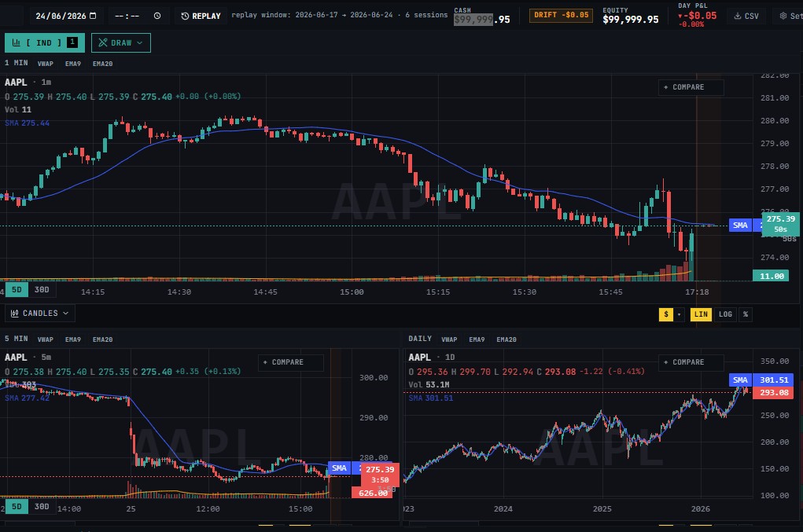Click the 626.00 volume label on 5m chart
Screen dimensions: 803x532
pos(372,493)
